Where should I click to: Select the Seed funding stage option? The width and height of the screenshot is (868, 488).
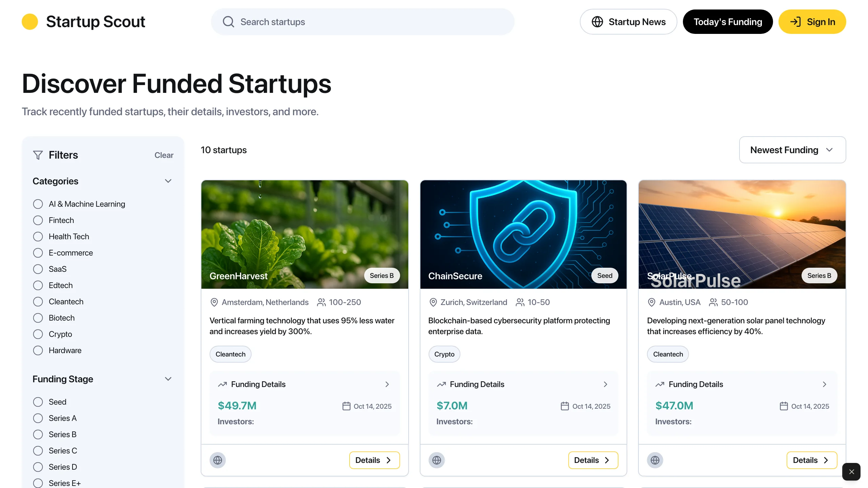pyautogui.click(x=38, y=402)
